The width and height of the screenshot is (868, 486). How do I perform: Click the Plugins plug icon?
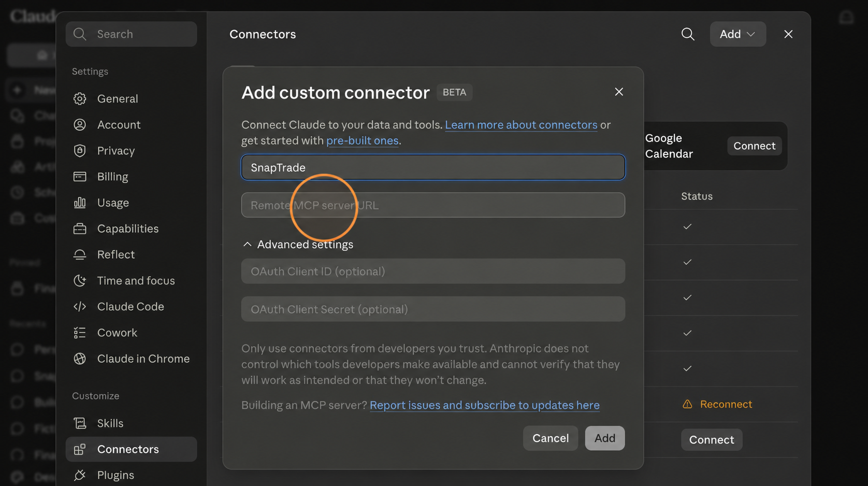(x=80, y=475)
